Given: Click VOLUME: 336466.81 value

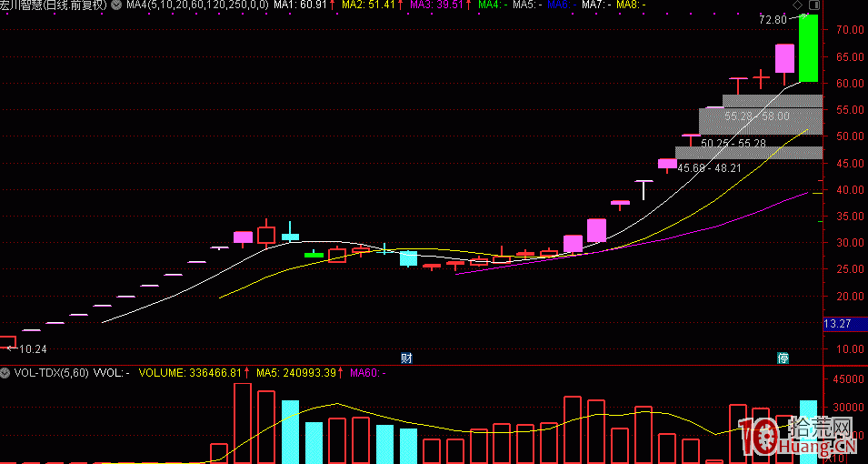Looking at the screenshot, I should point(190,373).
